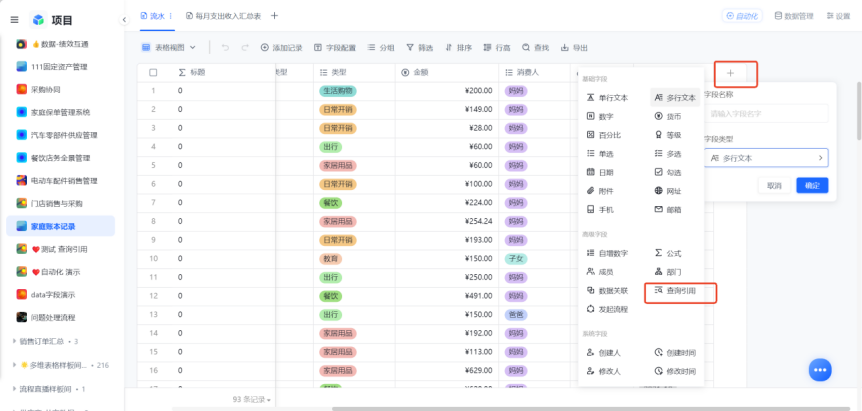Open the 93 条记录 count dropdown

pos(252,399)
